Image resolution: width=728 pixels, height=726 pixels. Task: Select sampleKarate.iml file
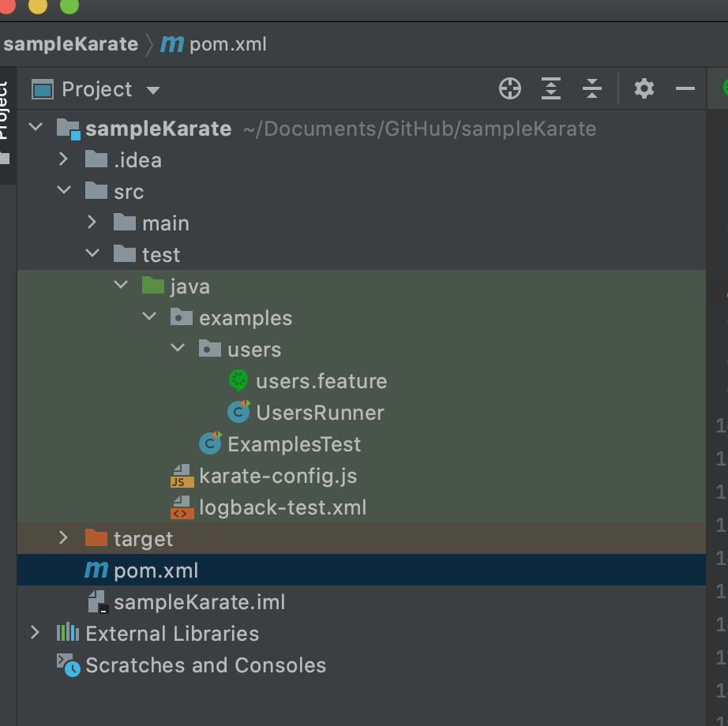pos(199,601)
